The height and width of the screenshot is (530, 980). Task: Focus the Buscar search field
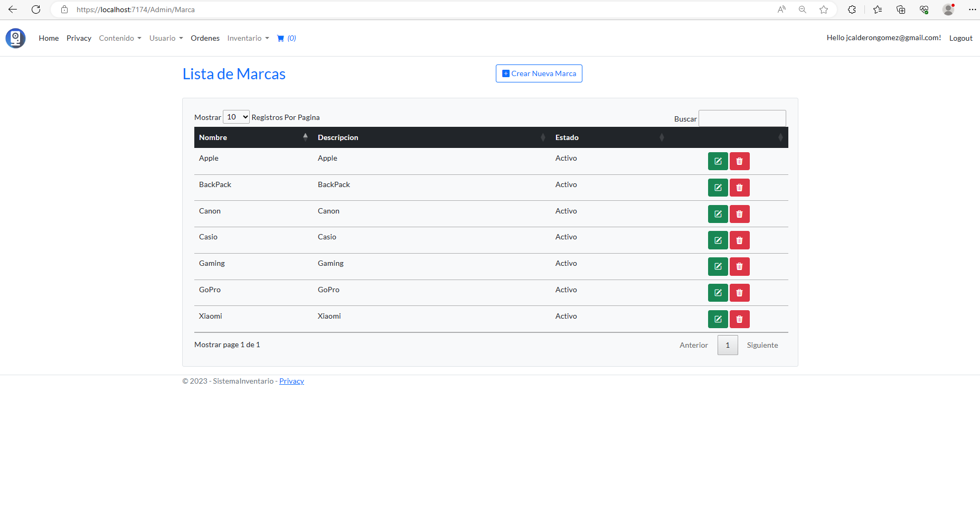[742, 118]
